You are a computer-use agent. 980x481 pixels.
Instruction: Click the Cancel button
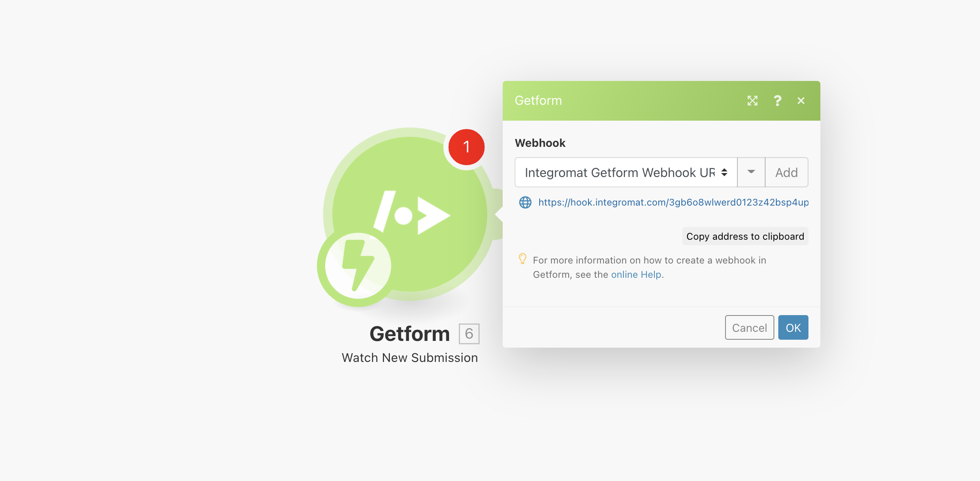click(749, 327)
